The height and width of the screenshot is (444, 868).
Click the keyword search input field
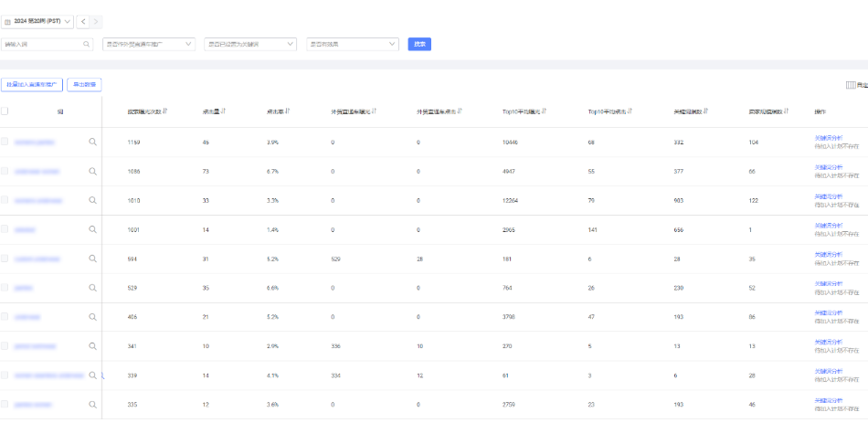pyautogui.click(x=42, y=44)
